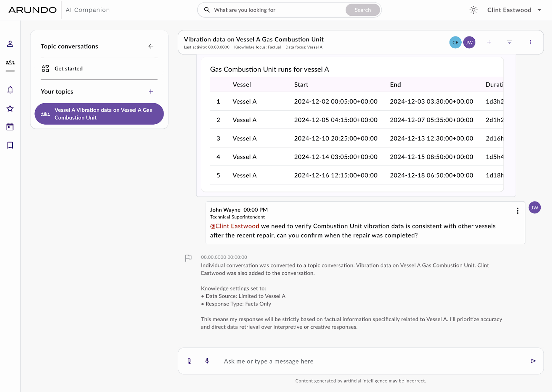This screenshot has width=552, height=392.
Task: Open John Wayne message three-dot menu
Action: click(x=517, y=211)
